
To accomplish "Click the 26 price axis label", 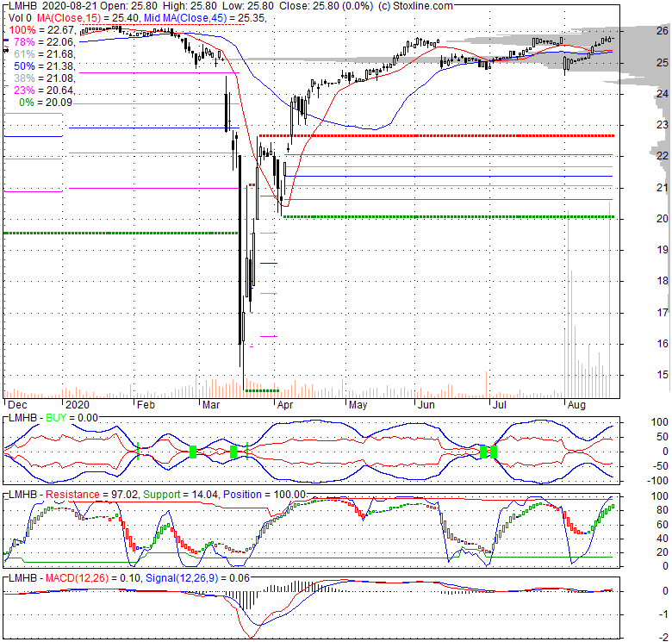I will [x=663, y=30].
